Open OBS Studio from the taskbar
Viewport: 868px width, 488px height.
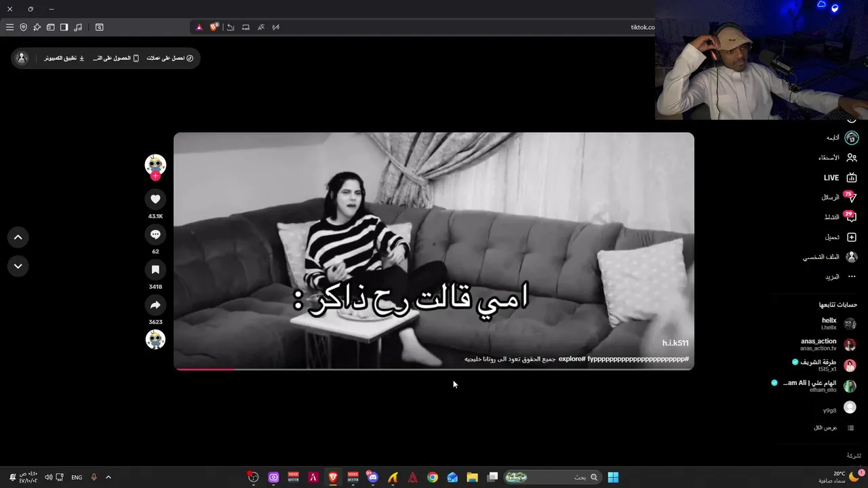point(253,477)
